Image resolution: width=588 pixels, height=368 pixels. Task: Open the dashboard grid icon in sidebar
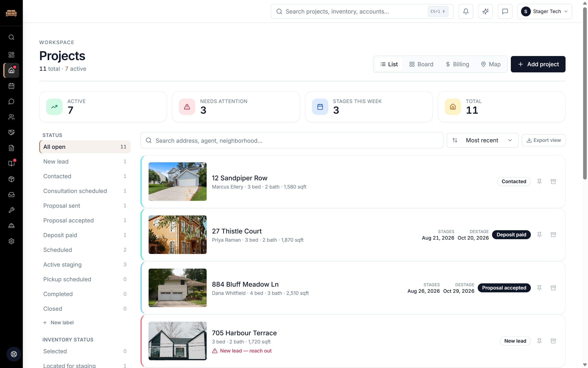coord(11,55)
